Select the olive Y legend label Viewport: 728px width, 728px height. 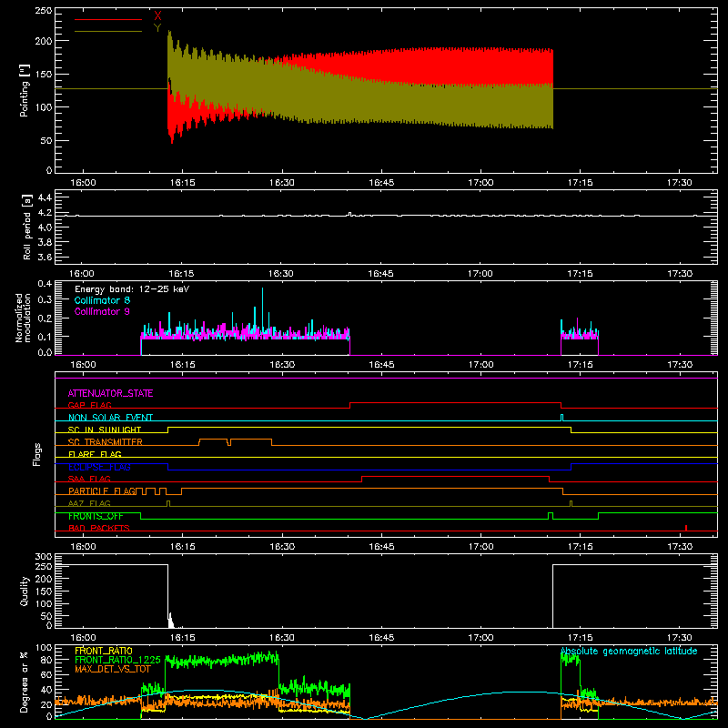157,28
